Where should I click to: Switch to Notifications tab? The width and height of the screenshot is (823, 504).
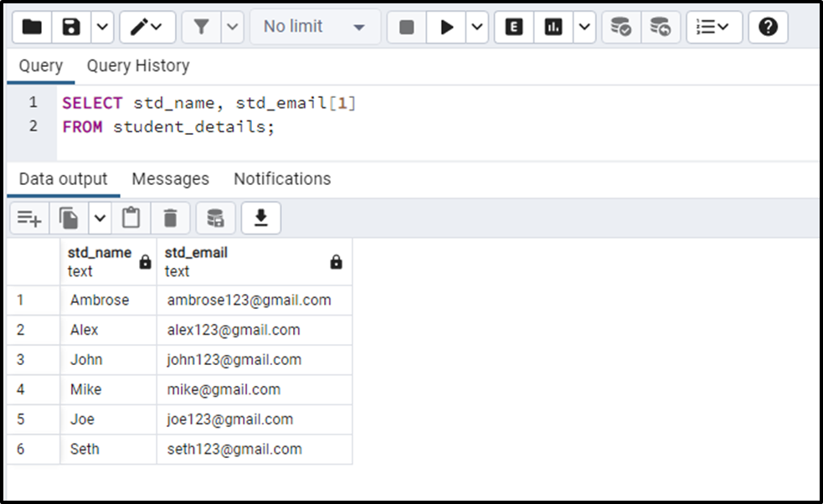coord(282,179)
